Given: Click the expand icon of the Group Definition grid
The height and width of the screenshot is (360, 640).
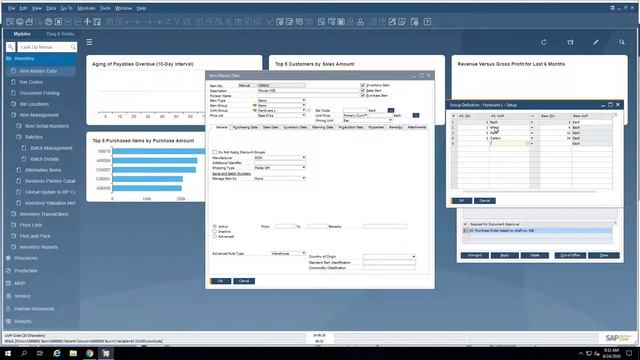Looking at the screenshot, I should pos(615,116).
